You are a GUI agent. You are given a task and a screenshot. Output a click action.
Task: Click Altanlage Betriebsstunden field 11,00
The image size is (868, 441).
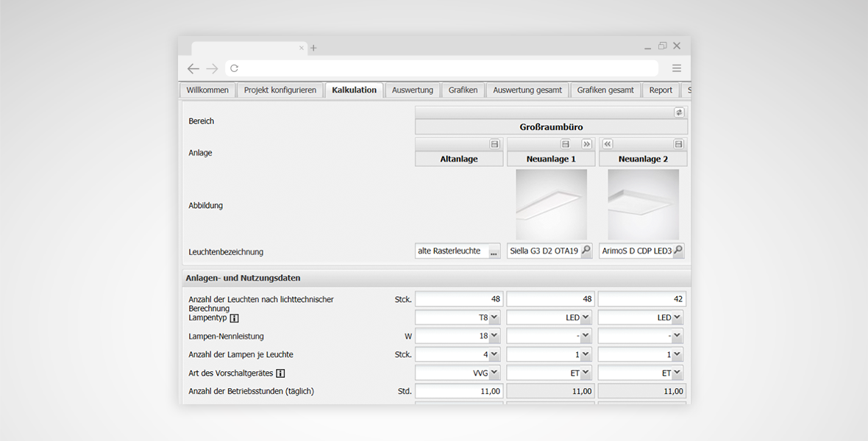(x=459, y=391)
